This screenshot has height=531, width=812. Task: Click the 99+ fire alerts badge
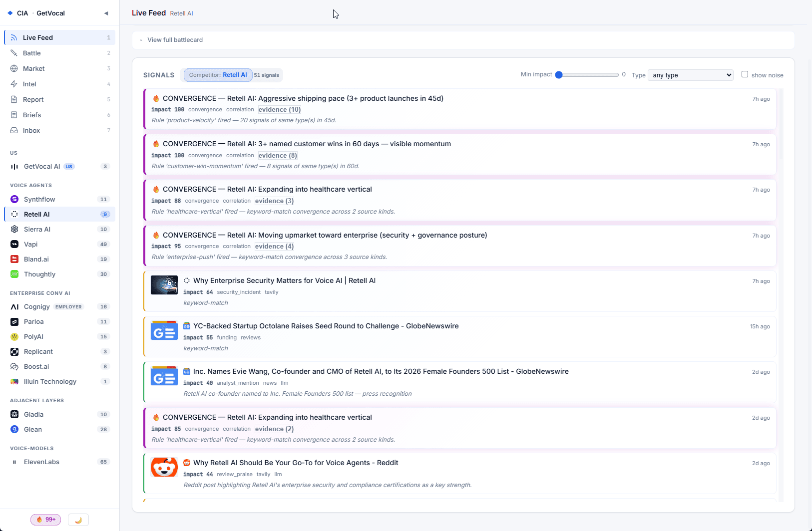(46, 520)
